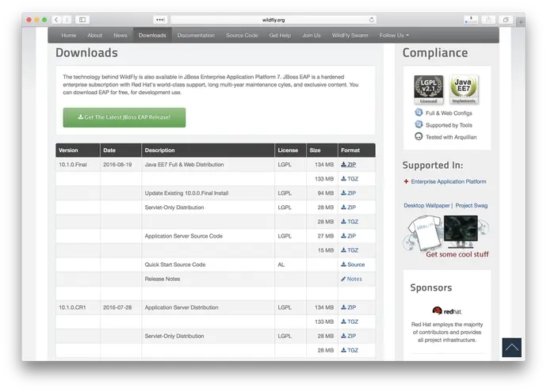
Task: Click the Tested with Arquillian icon
Action: 419,136
